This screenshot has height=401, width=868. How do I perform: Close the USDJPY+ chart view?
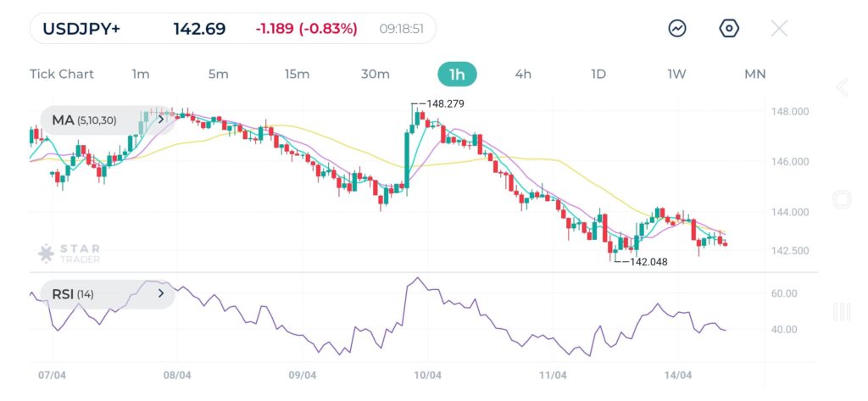[779, 29]
